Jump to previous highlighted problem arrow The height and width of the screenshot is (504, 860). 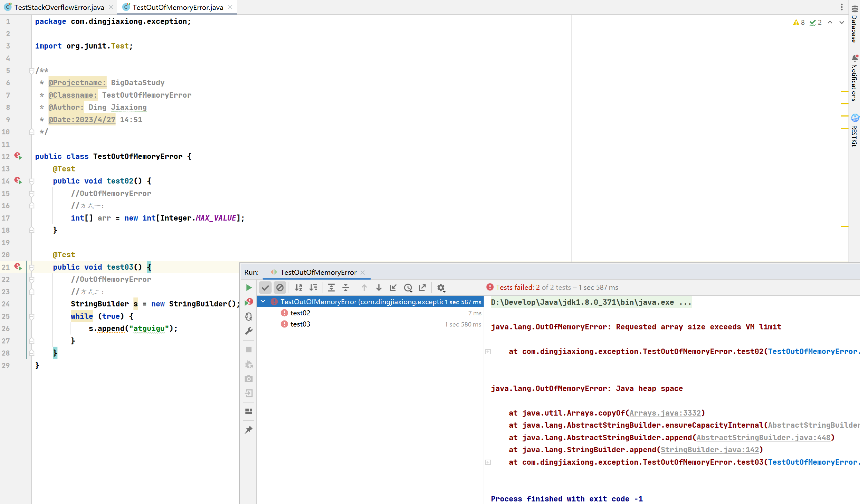[x=830, y=23]
